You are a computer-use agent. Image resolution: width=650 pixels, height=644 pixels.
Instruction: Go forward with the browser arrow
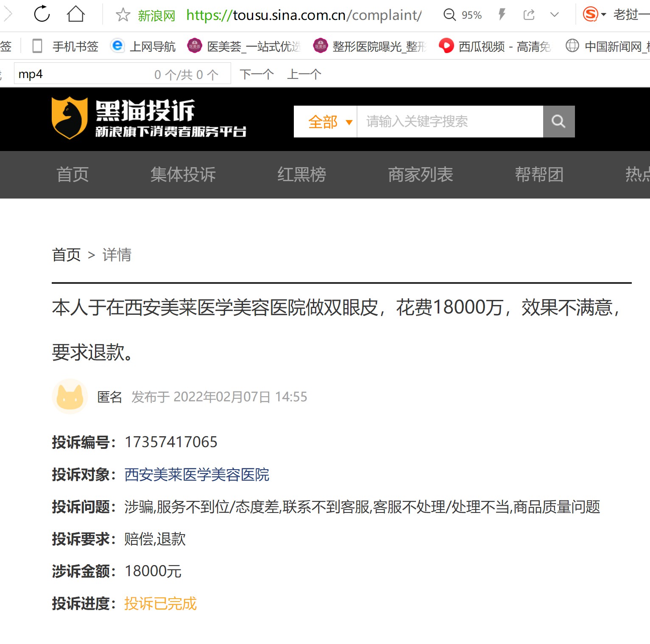click(x=8, y=14)
